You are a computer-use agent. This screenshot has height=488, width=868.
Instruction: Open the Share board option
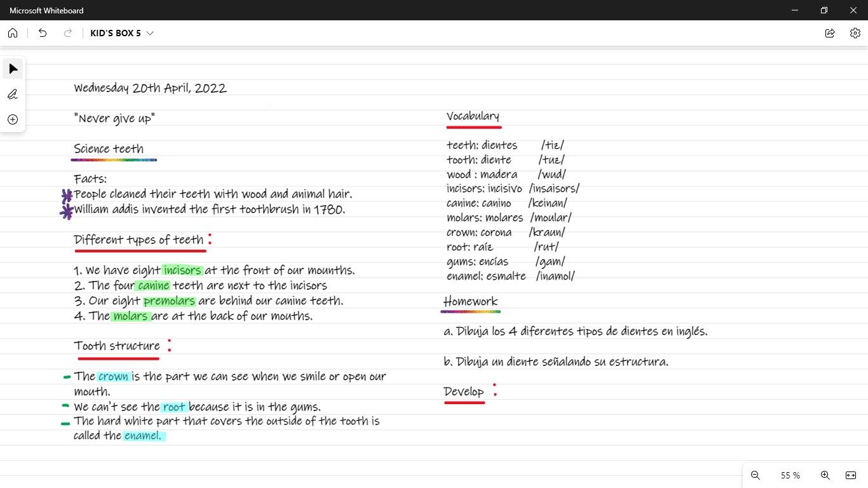coord(830,33)
